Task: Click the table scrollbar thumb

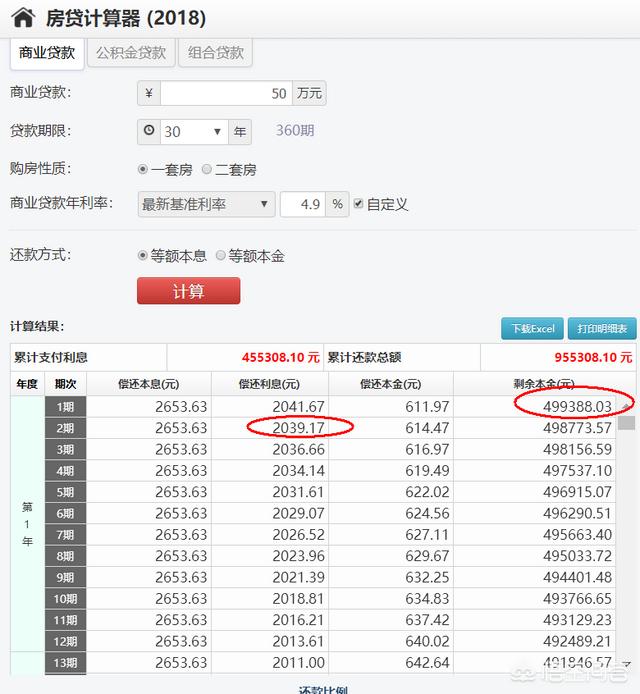Action: (x=626, y=423)
